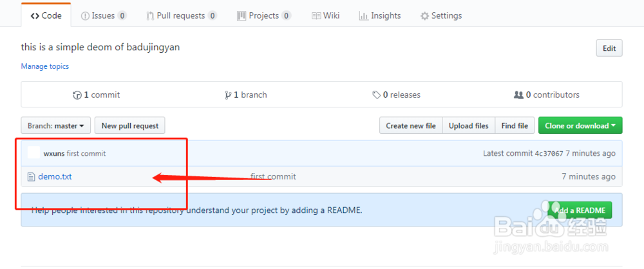Open the Code tab
This screenshot has height=269, width=644.
46,15
